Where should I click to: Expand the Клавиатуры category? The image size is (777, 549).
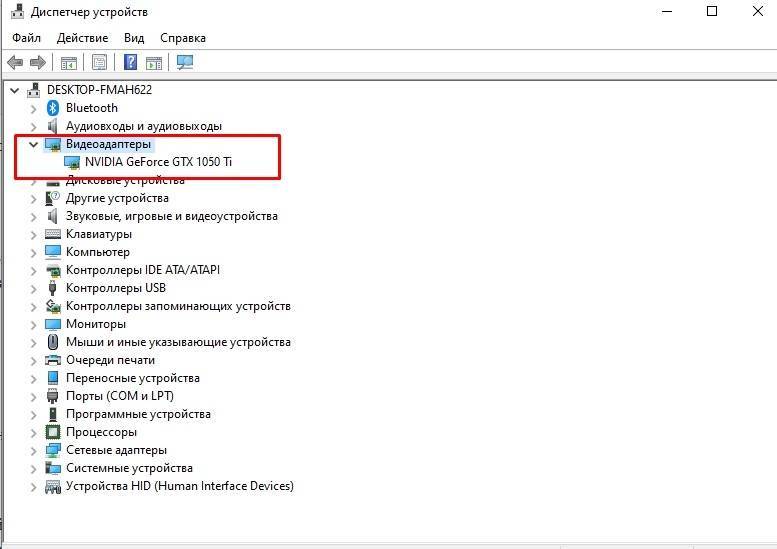(33, 234)
